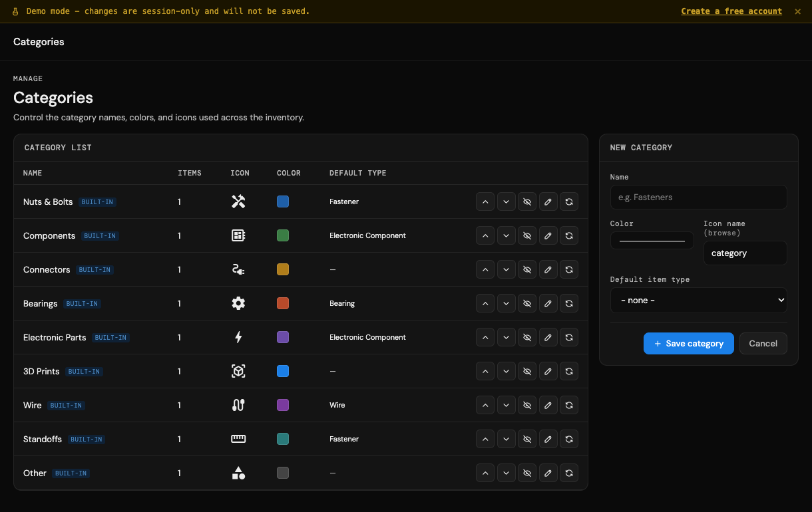
Task: Edit the 3D Prints category
Action: [x=548, y=371]
